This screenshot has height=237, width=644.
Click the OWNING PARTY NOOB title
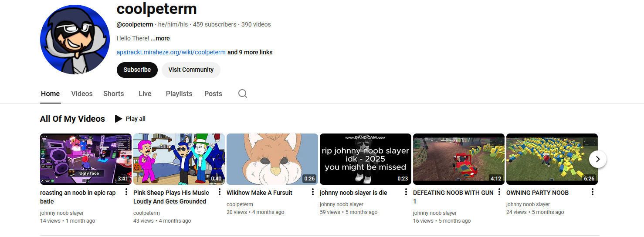(537, 193)
